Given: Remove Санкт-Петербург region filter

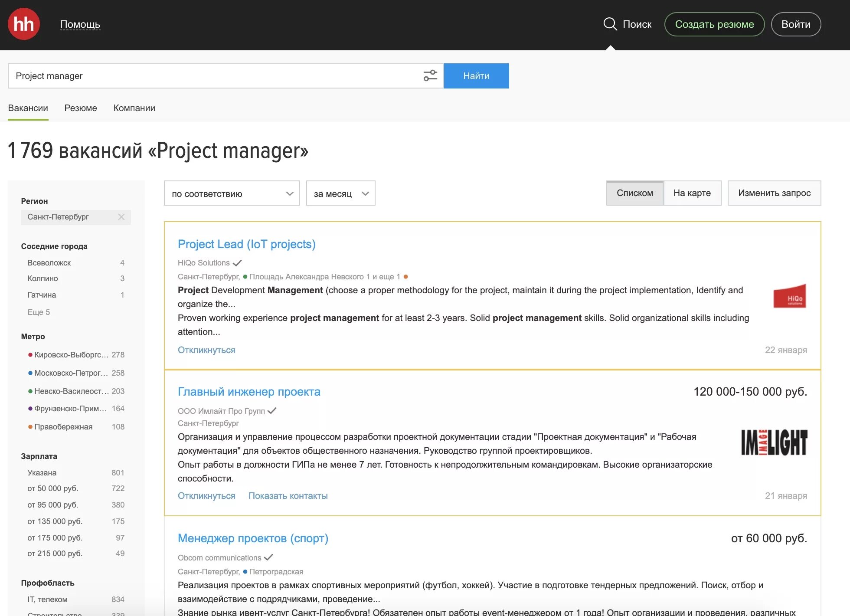Looking at the screenshot, I should (121, 217).
